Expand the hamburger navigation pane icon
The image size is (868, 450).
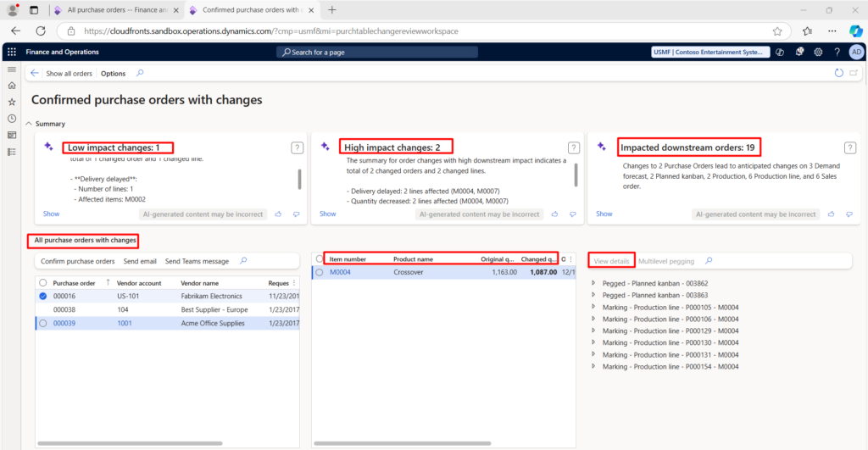point(12,69)
